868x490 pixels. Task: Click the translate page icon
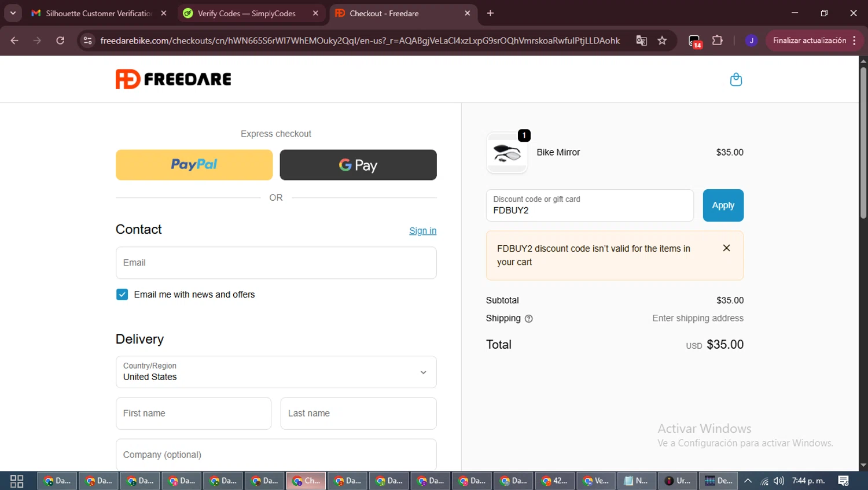tap(641, 40)
